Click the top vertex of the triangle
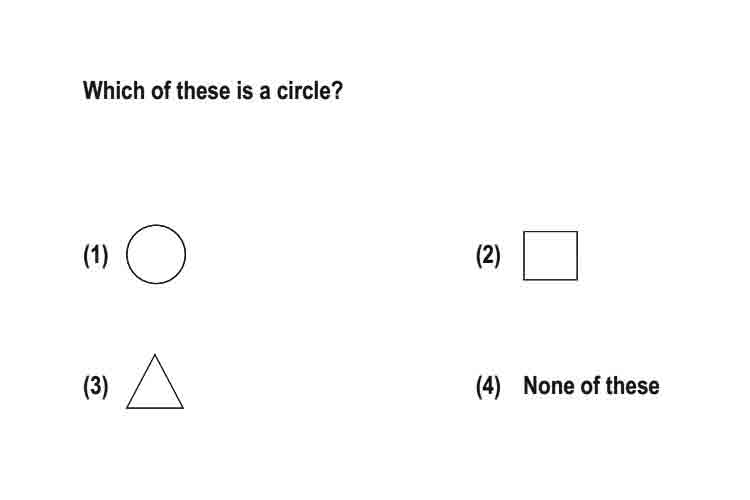 (x=154, y=356)
